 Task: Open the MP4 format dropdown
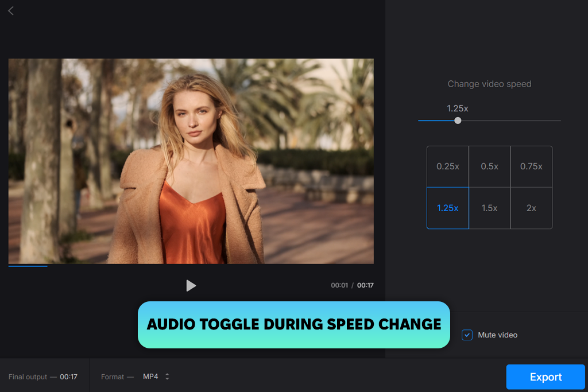tap(156, 377)
